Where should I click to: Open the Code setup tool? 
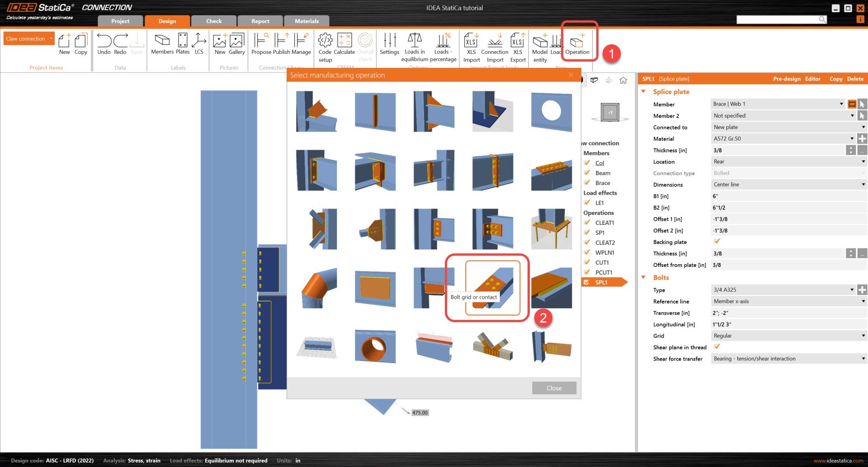[x=325, y=44]
